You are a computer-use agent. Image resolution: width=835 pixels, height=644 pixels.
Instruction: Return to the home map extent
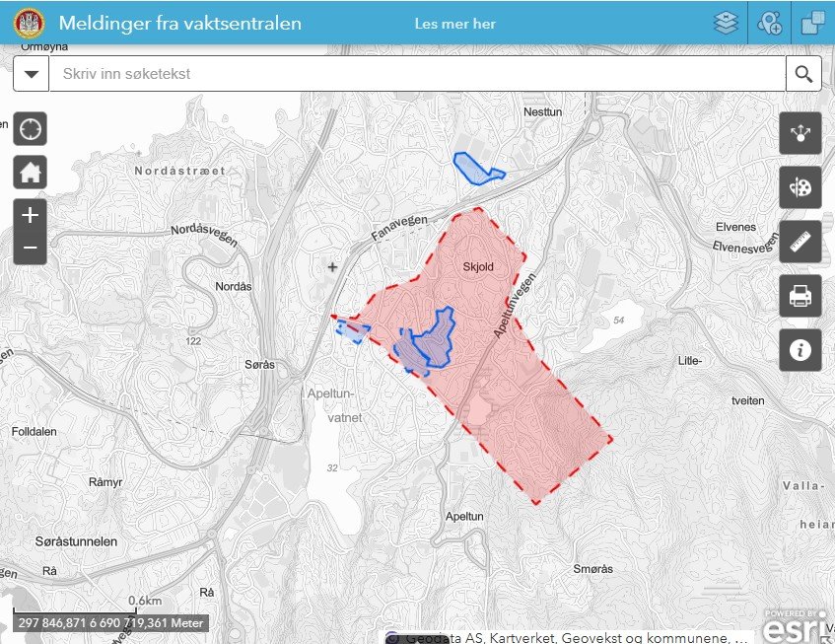click(31, 173)
